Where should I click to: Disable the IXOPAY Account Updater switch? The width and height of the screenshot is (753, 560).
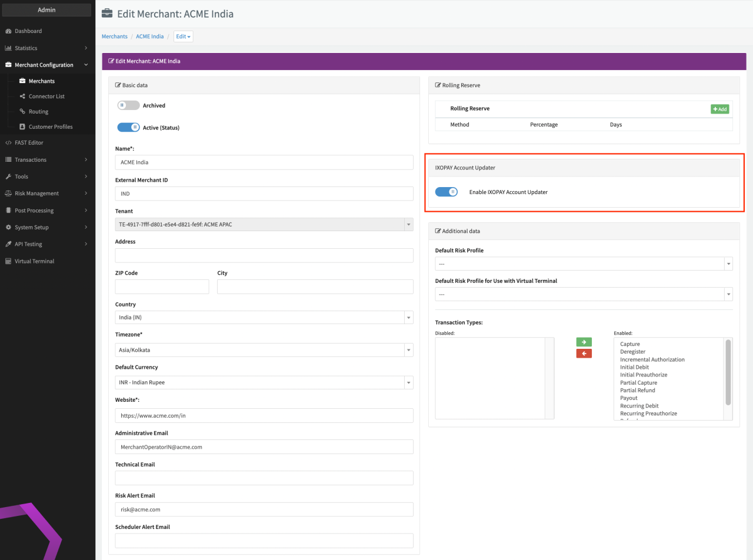[447, 192]
